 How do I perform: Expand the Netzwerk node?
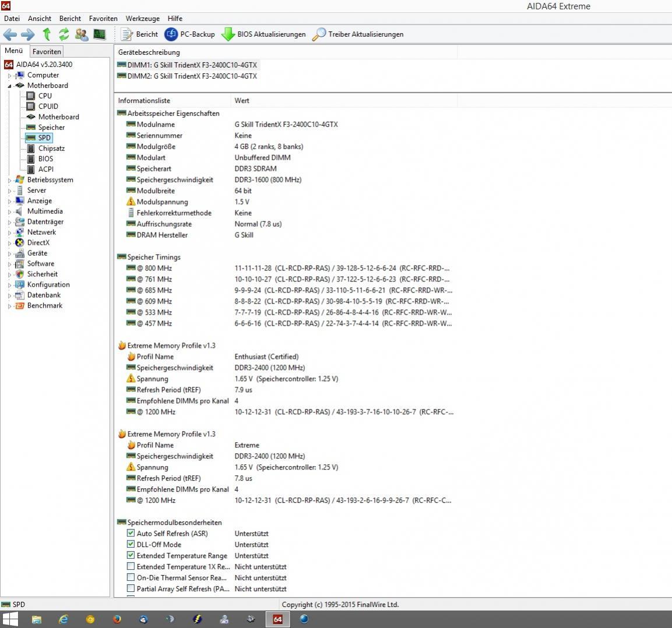pyautogui.click(x=9, y=232)
